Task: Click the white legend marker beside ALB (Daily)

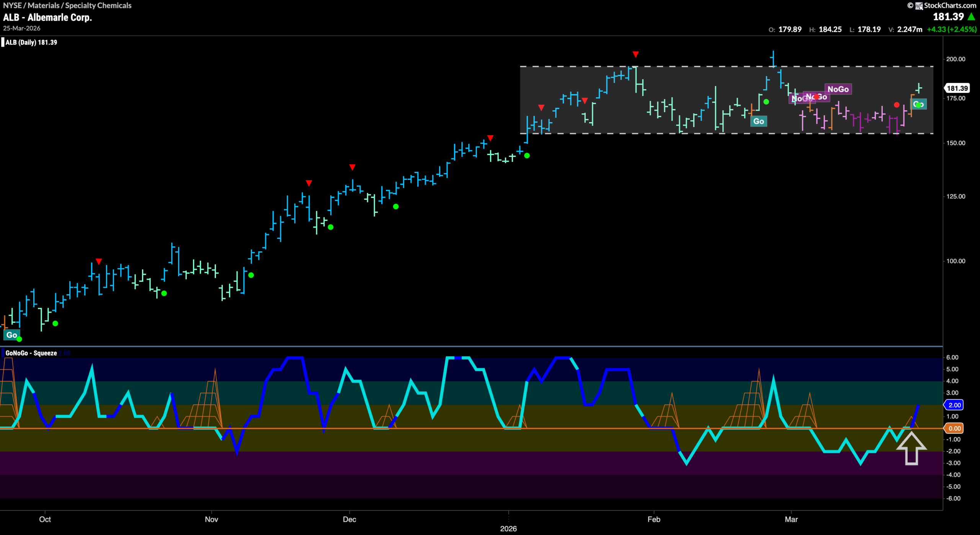Action: click(x=3, y=42)
